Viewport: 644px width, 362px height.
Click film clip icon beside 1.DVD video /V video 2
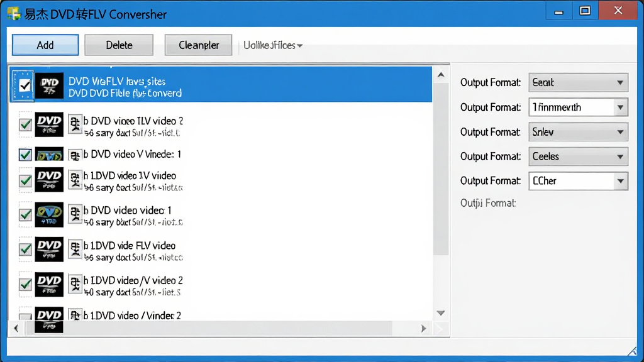point(75,284)
